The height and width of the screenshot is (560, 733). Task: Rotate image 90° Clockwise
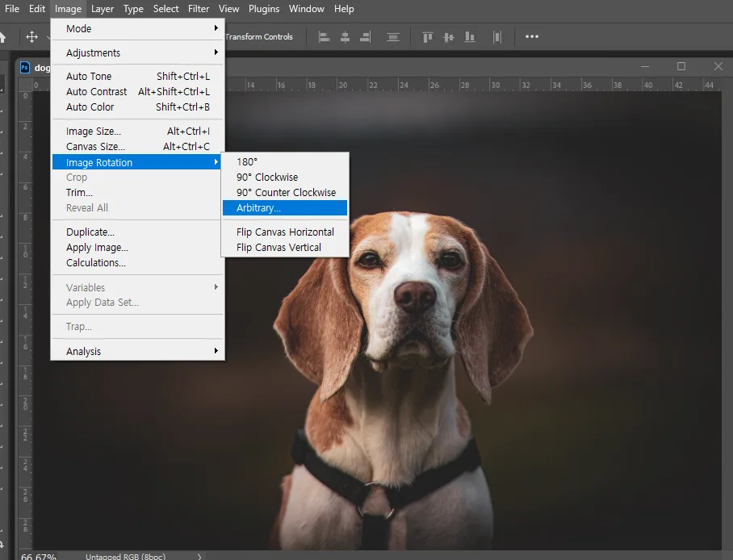pyautogui.click(x=285, y=178)
